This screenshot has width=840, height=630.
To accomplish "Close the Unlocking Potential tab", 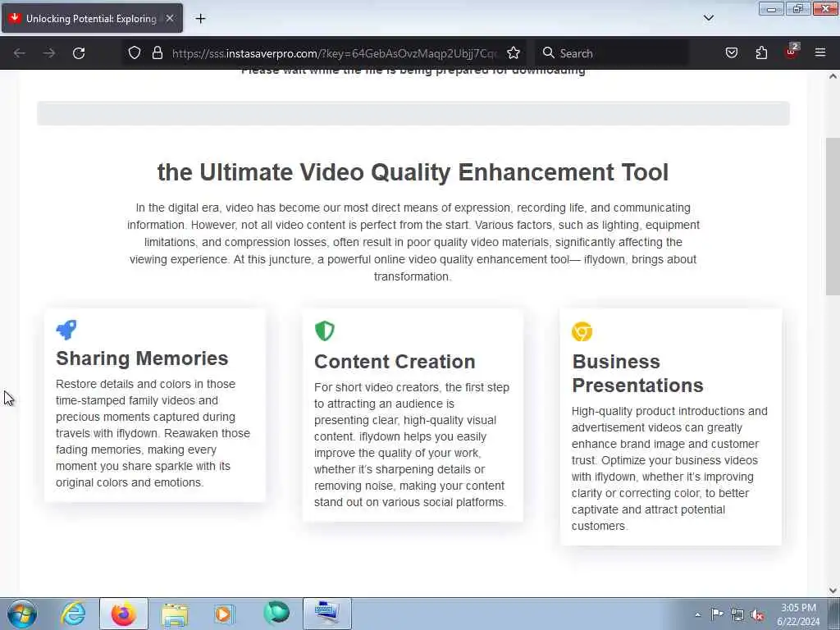I will pyautogui.click(x=170, y=18).
